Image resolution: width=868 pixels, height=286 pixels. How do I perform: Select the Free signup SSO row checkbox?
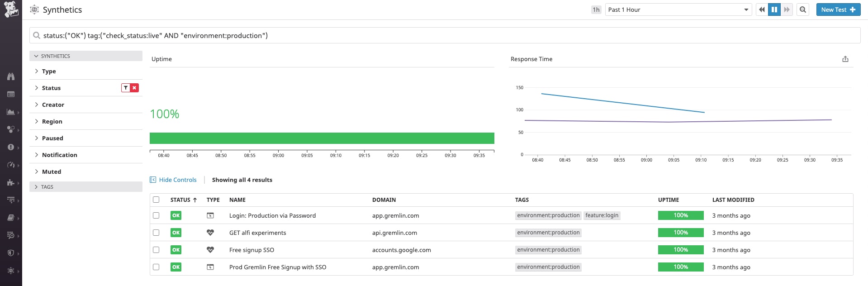tap(156, 250)
